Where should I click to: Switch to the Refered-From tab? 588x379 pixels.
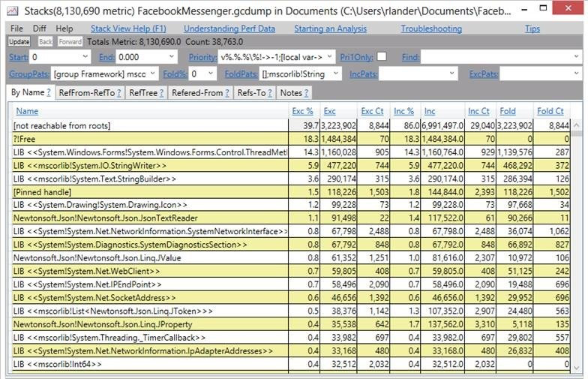pyautogui.click(x=201, y=93)
